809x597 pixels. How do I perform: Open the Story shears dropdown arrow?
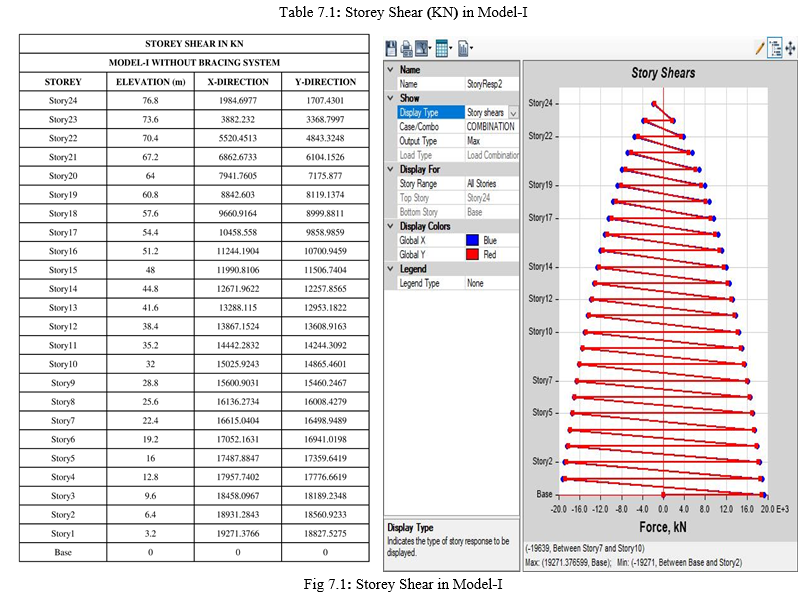(x=513, y=112)
